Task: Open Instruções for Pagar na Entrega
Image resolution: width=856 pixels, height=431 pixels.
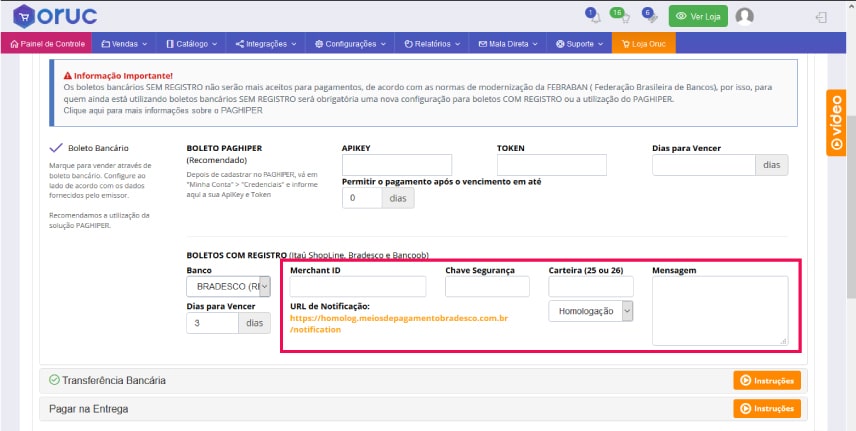Action: pyautogui.click(x=766, y=408)
